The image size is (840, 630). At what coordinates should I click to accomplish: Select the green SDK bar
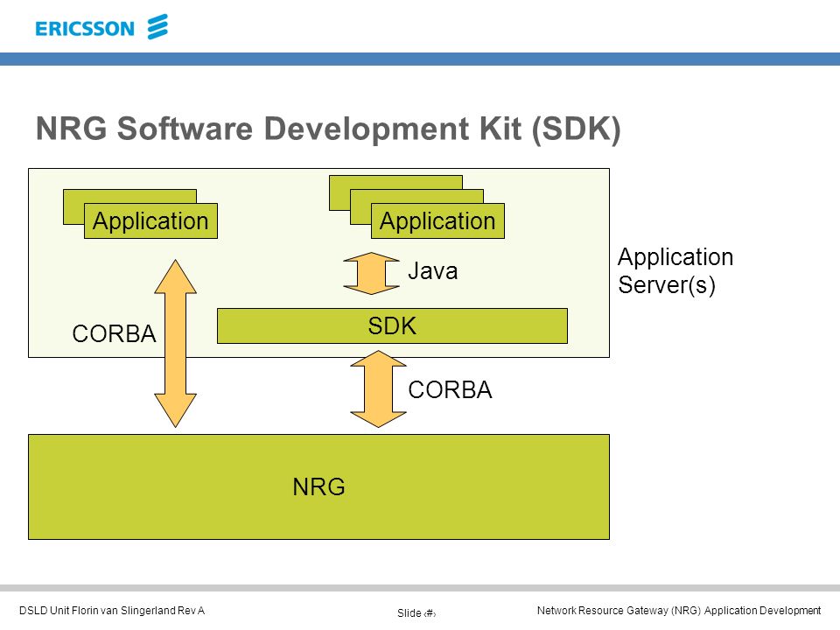coord(392,325)
